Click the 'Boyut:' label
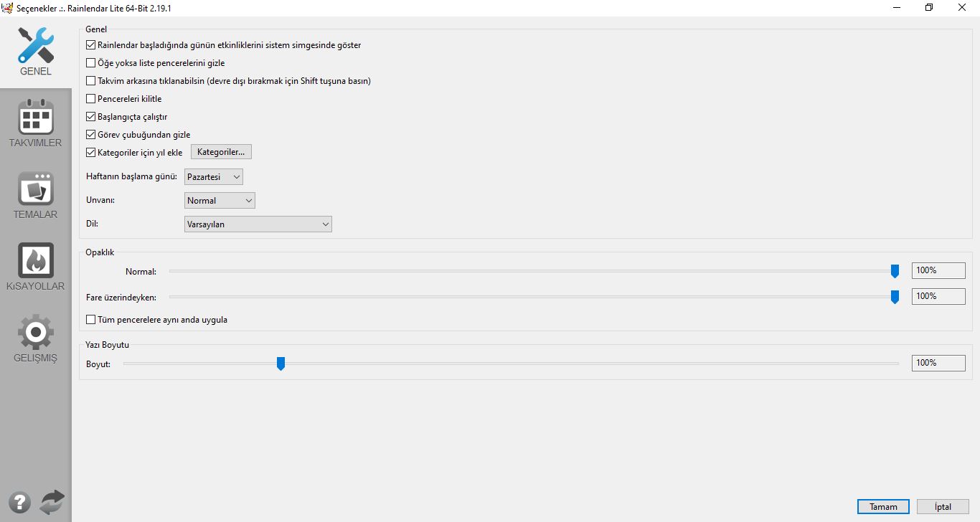 (98, 364)
